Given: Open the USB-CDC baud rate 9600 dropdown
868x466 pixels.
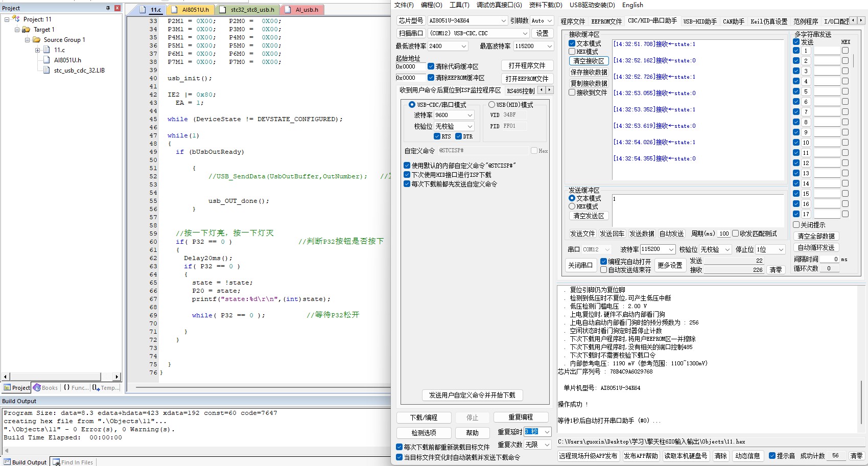Looking at the screenshot, I should (470, 115).
